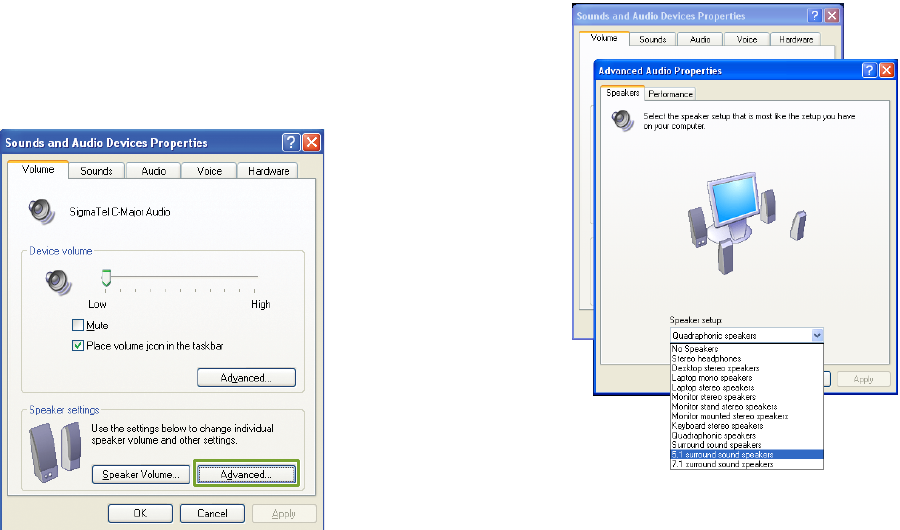Click OK in Sounds and Audio Devices
Viewport: 900px width, 530px height.
click(x=140, y=513)
